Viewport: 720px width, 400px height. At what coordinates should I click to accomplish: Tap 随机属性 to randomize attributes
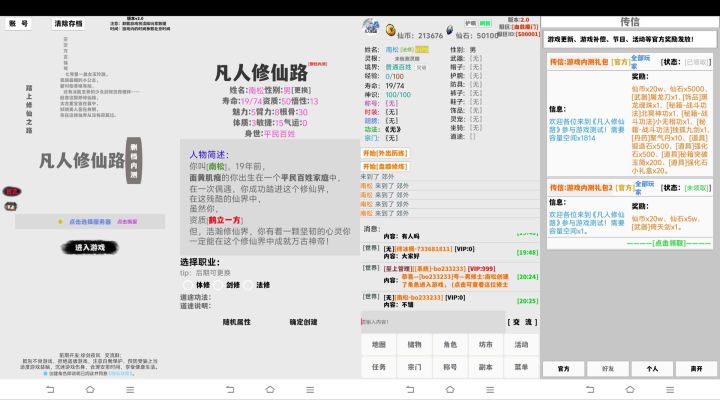pos(236,322)
